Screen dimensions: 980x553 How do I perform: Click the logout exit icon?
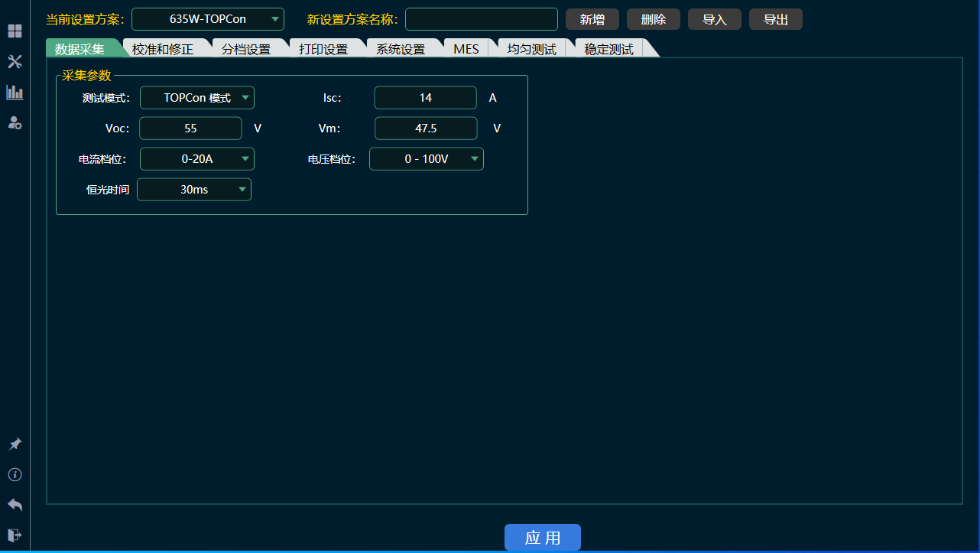[x=15, y=535]
